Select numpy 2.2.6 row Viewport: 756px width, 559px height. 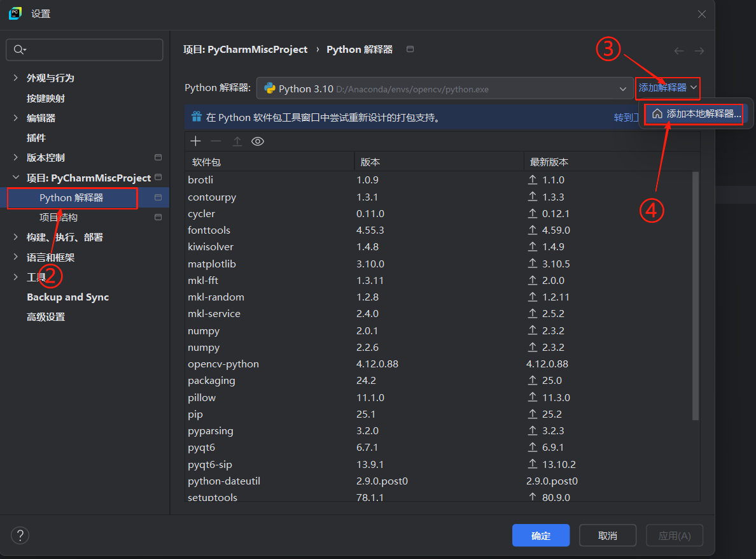pyautogui.click(x=438, y=347)
